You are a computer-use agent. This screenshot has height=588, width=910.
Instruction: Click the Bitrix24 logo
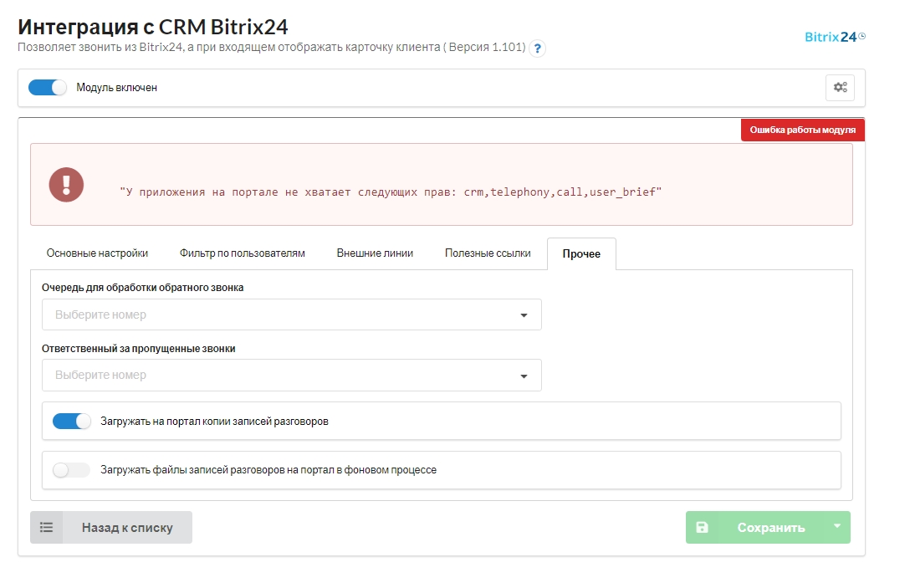[x=834, y=37]
